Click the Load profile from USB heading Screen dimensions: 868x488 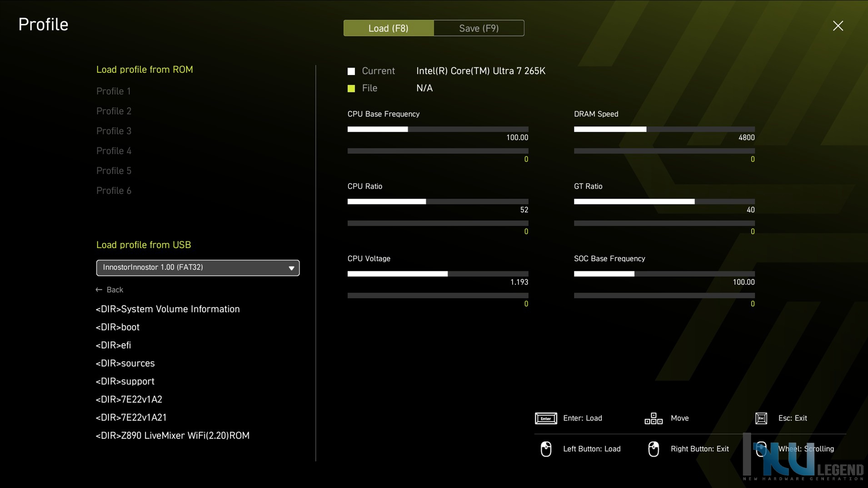[x=144, y=245]
